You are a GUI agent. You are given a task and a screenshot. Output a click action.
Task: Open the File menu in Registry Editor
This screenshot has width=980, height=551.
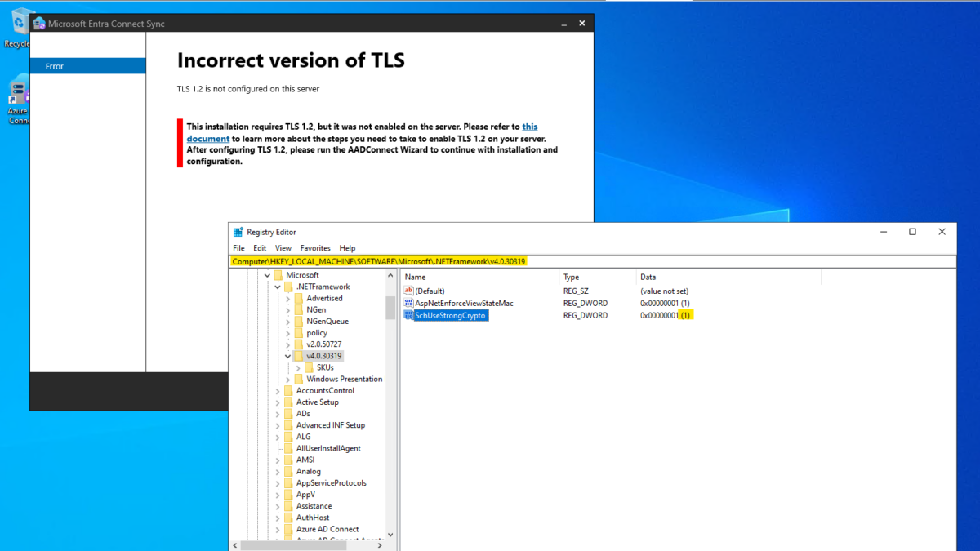point(238,248)
